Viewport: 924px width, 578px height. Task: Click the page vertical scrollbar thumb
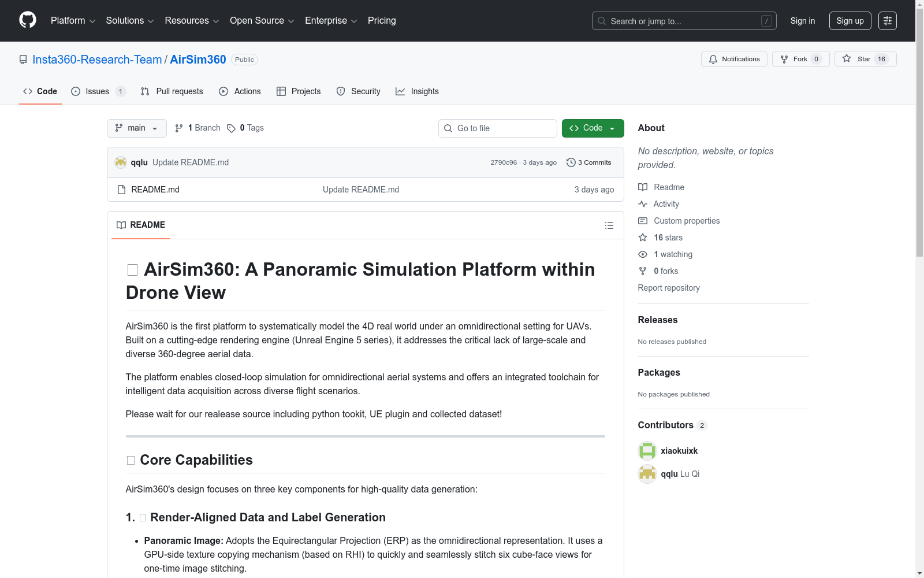(920, 132)
